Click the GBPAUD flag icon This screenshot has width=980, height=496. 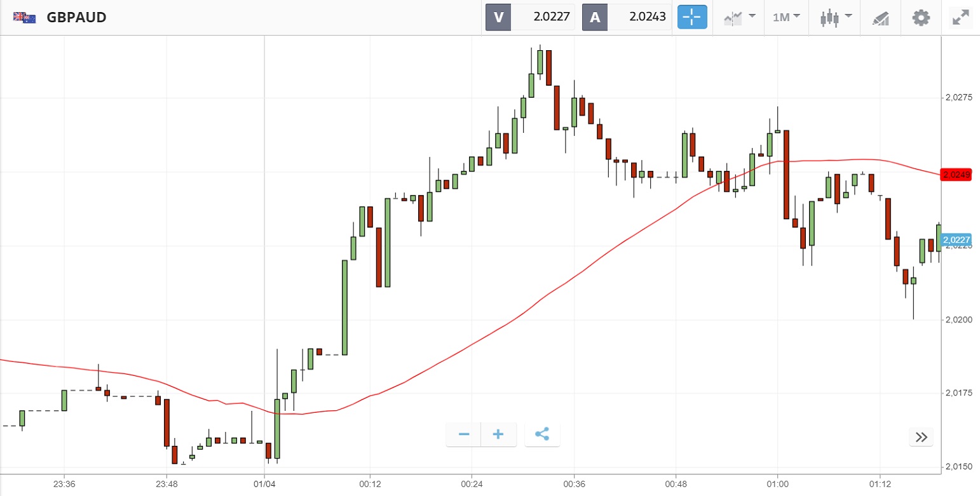coord(24,18)
